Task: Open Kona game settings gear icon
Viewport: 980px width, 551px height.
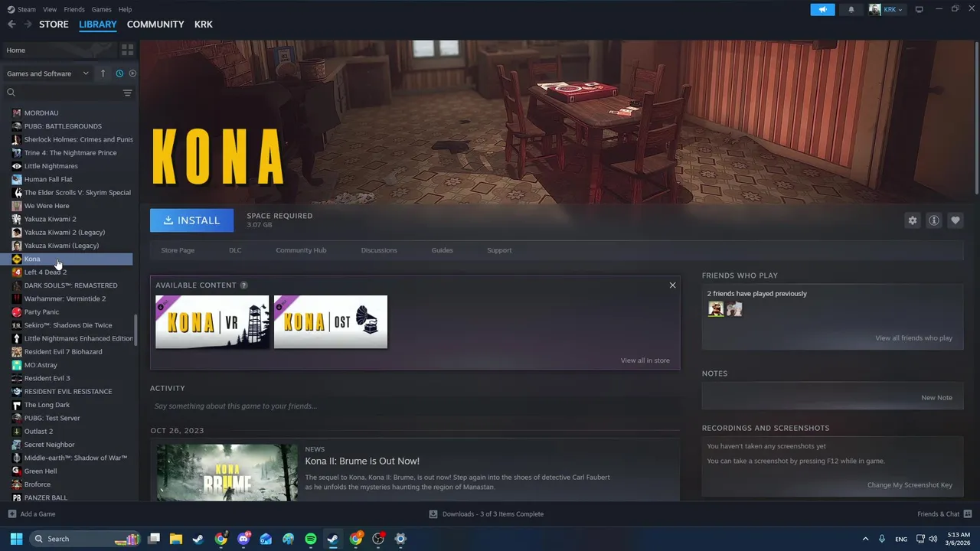Action: click(913, 220)
